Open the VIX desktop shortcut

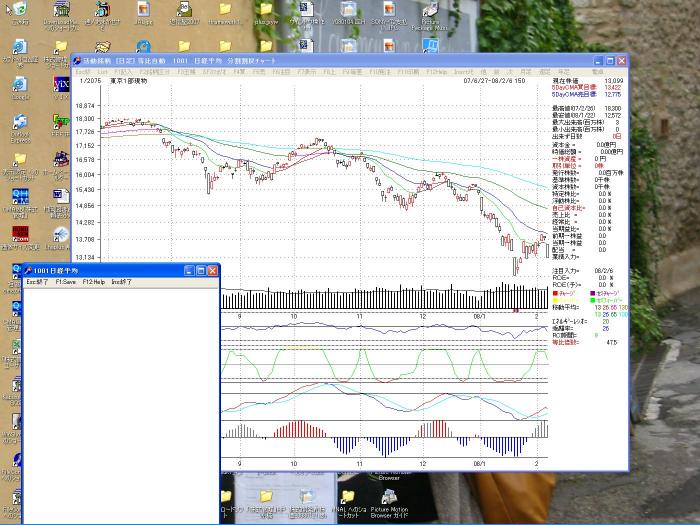pyautogui.click(x=60, y=85)
